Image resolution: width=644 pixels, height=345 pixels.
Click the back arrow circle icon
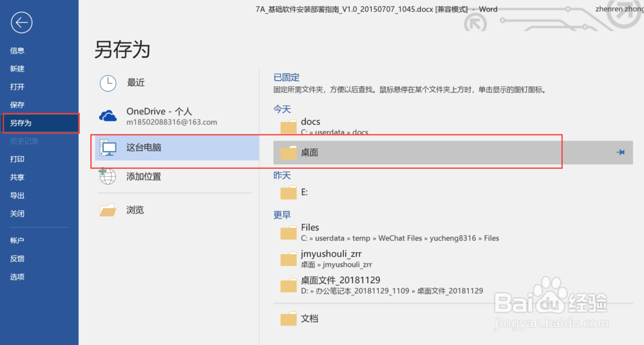pos(21,23)
